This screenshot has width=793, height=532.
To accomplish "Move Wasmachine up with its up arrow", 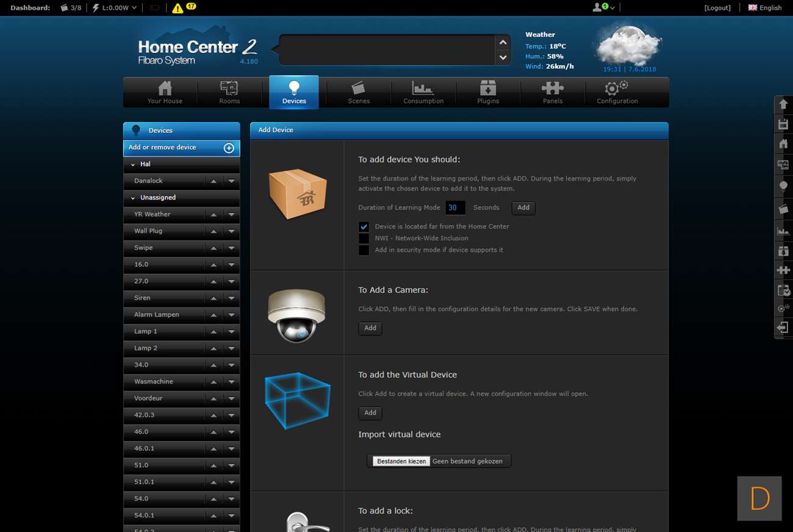I will point(213,382).
